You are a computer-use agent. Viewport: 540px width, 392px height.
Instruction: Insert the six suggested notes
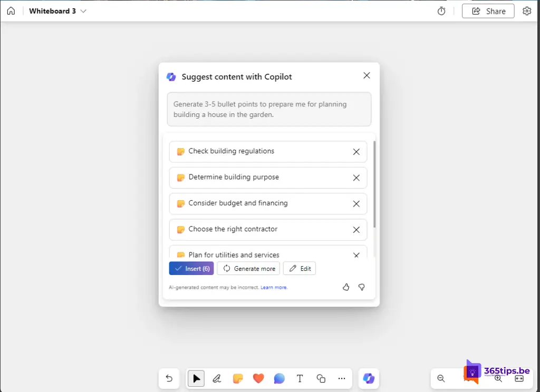point(191,269)
